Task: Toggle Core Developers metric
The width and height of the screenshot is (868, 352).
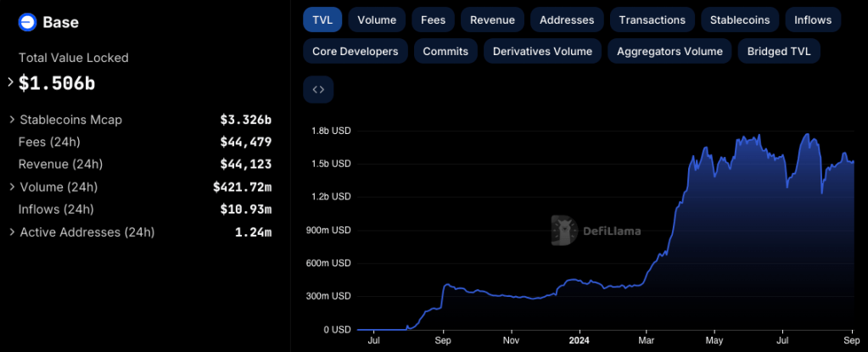Action: (x=355, y=51)
